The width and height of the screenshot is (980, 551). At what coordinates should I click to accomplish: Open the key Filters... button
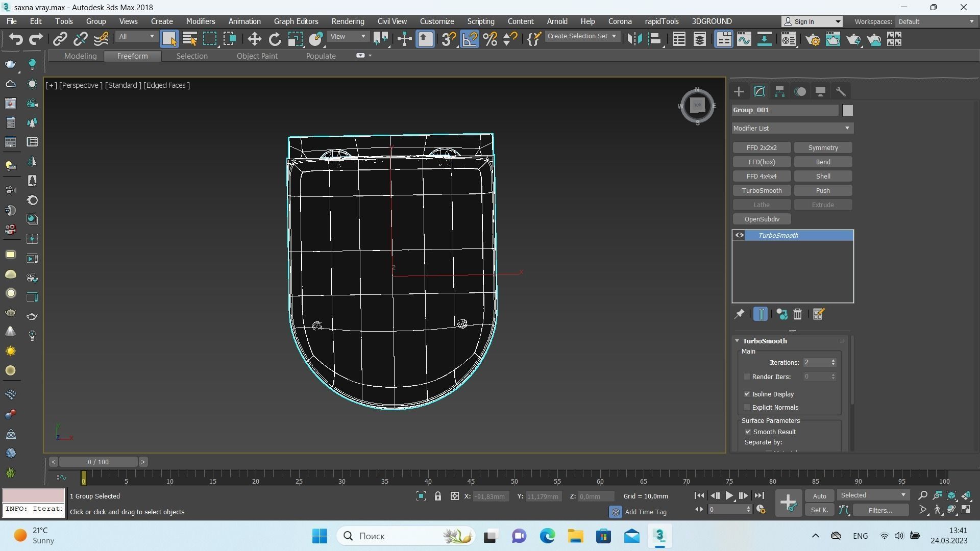click(x=880, y=510)
